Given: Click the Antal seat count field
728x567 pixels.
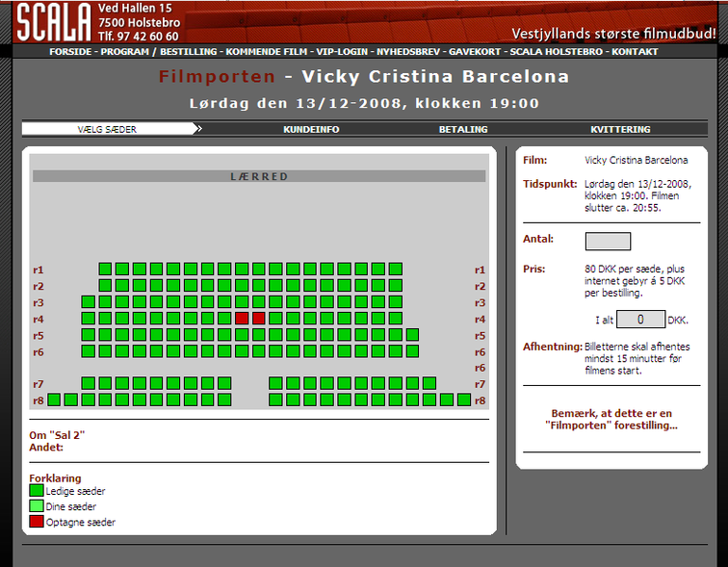Looking at the screenshot, I should [x=608, y=242].
